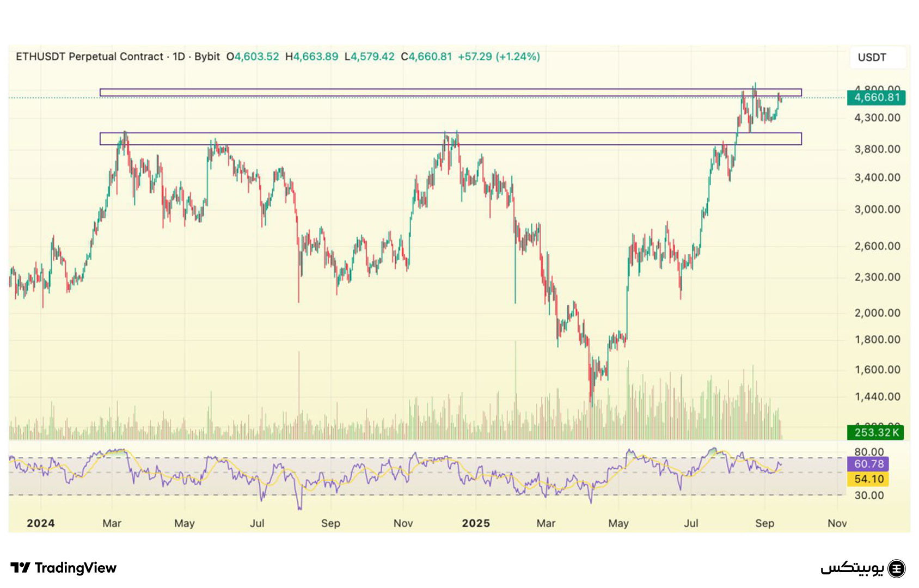Click the open price value O4,603.52
This screenshot has height=588, width=919.
[253, 57]
